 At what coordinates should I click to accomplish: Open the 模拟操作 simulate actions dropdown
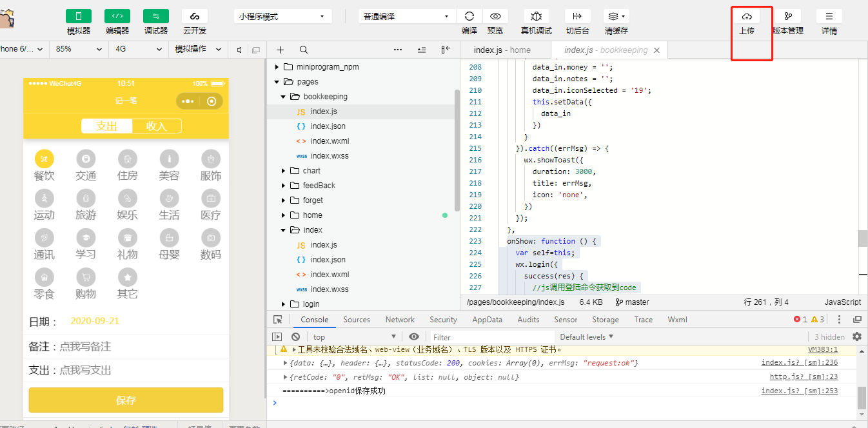click(x=198, y=49)
